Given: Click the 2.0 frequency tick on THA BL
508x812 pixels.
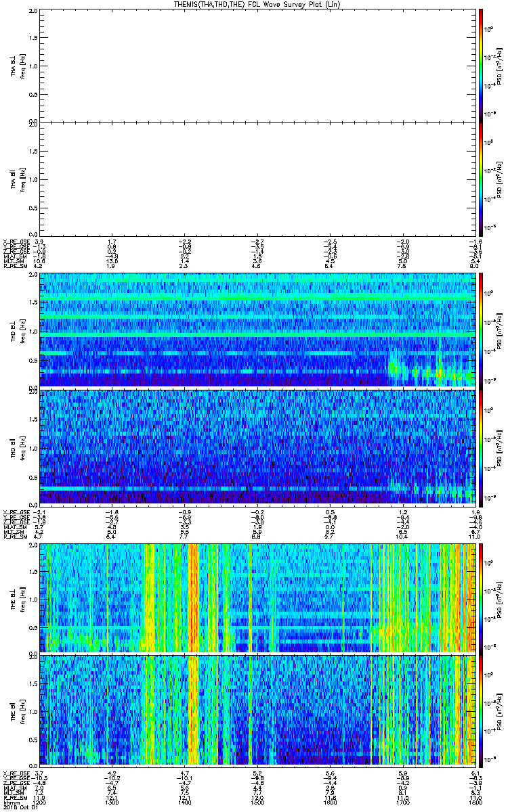Looking at the screenshot, I should coord(34,12).
